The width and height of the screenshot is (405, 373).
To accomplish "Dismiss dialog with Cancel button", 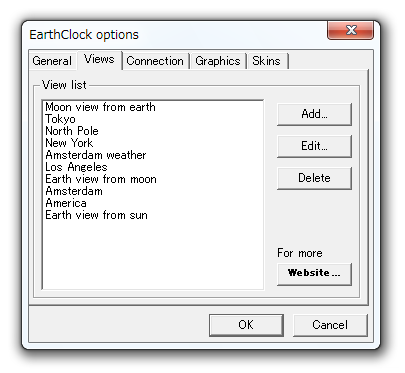I will pyautogui.click(x=330, y=325).
